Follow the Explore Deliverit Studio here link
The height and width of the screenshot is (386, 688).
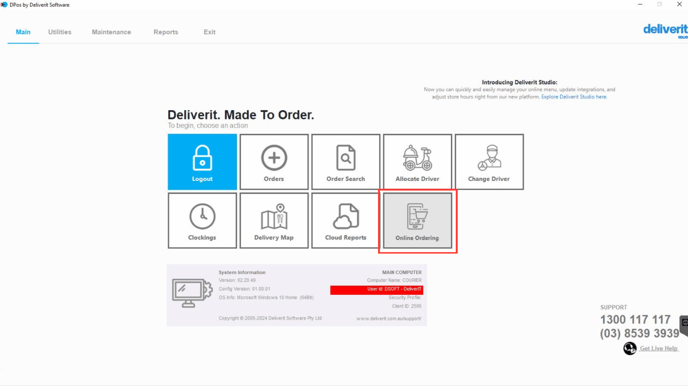[x=574, y=97]
